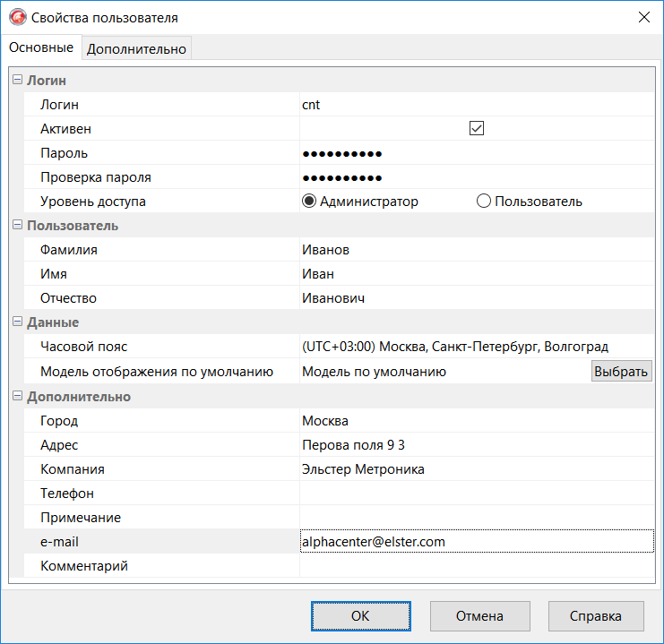Image resolution: width=664 pixels, height=644 pixels.
Task: Switch to the Дополнительно tab
Action: pos(136,49)
